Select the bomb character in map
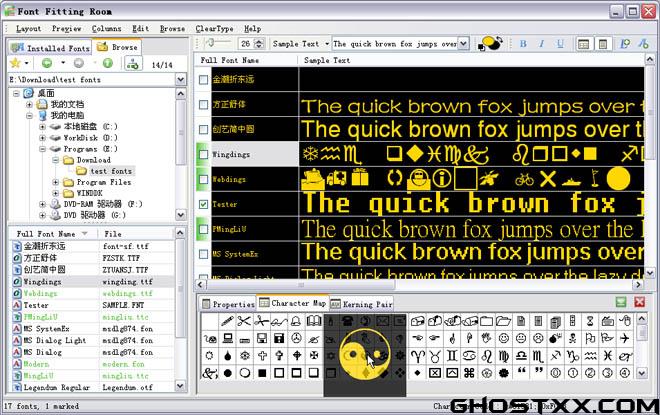The height and width of the screenshot is (415, 660). point(556,338)
